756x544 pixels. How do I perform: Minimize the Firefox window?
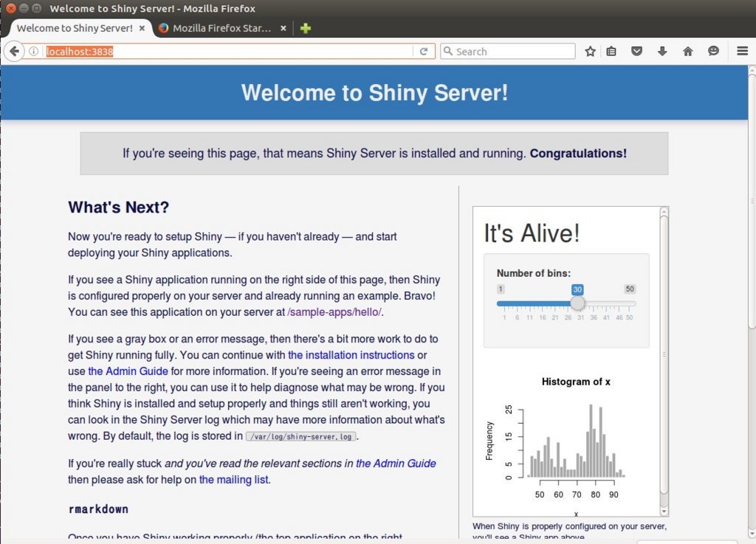tap(24, 8)
